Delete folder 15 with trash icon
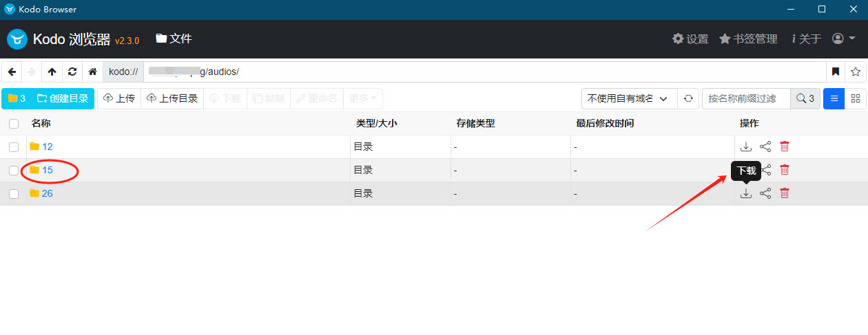 click(784, 170)
